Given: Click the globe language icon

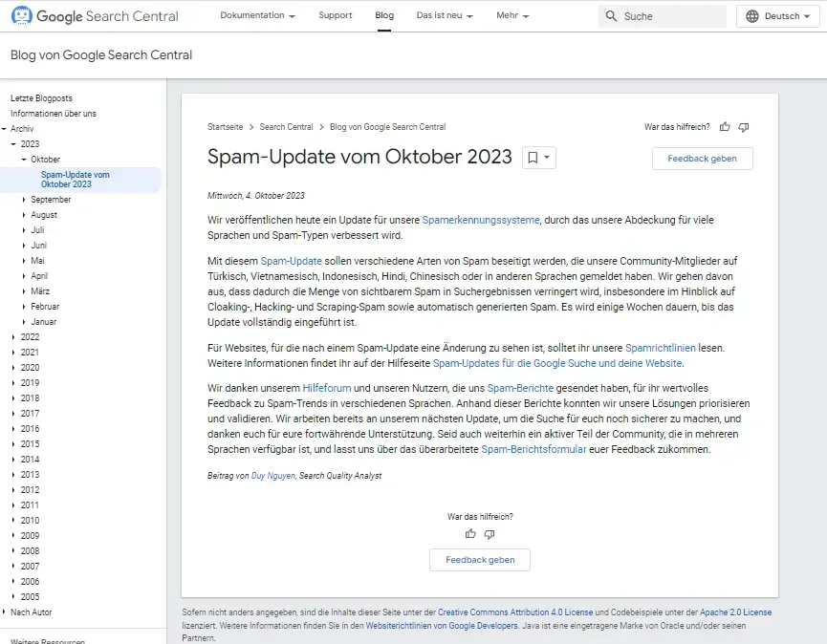Looking at the screenshot, I should coord(752,16).
